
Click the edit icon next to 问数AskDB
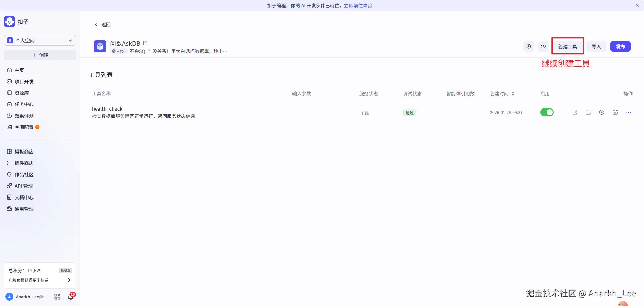coord(145,43)
